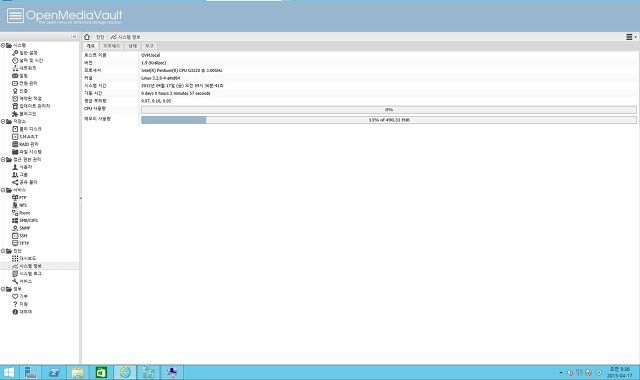Open the About info item
The width and height of the screenshot is (640, 380).
point(22,312)
